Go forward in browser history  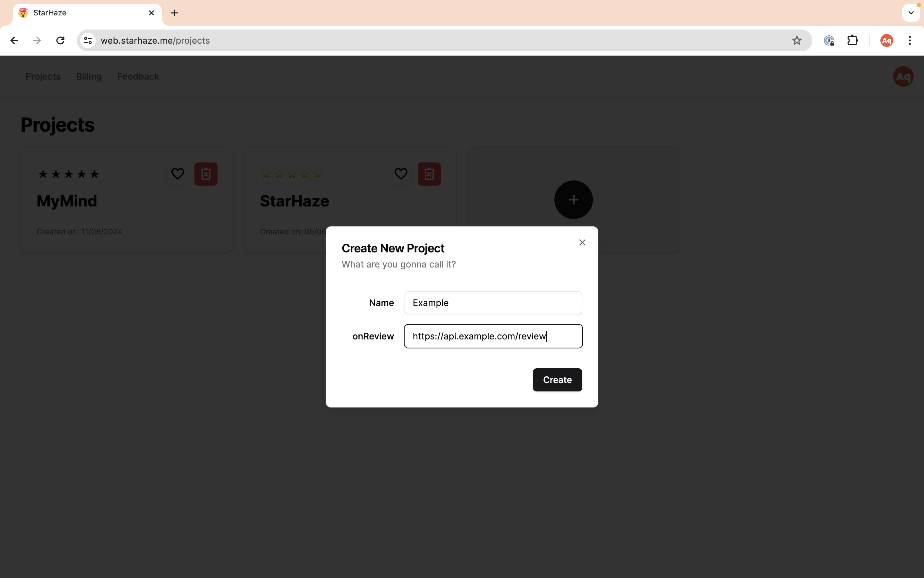37,40
